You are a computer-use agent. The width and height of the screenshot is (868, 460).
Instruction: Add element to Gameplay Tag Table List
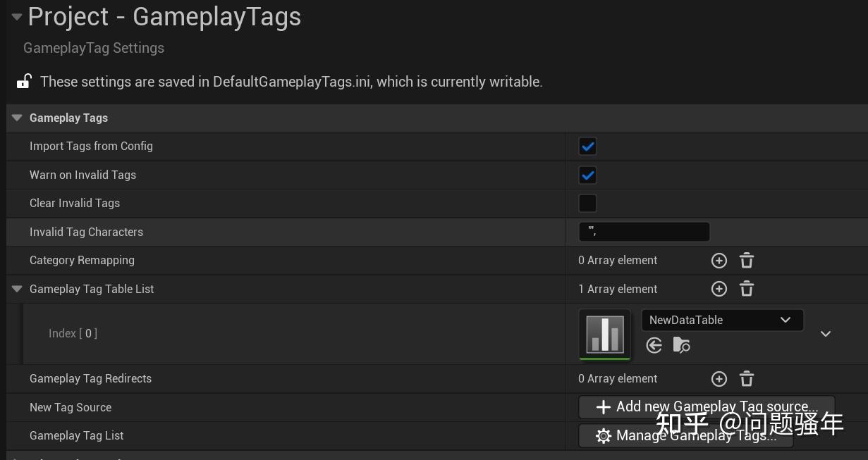coord(719,289)
